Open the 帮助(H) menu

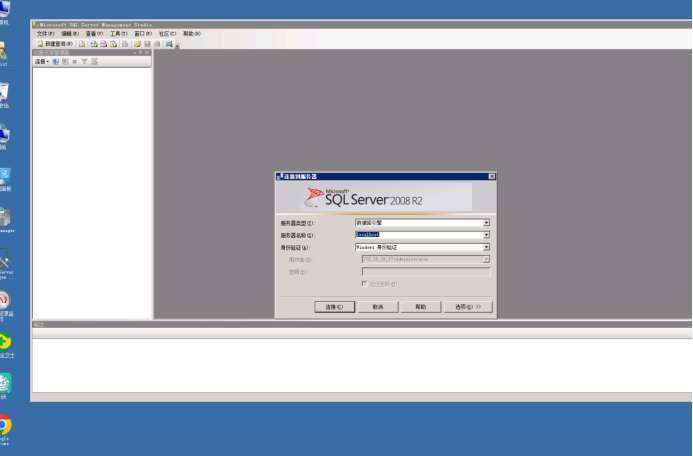192,34
